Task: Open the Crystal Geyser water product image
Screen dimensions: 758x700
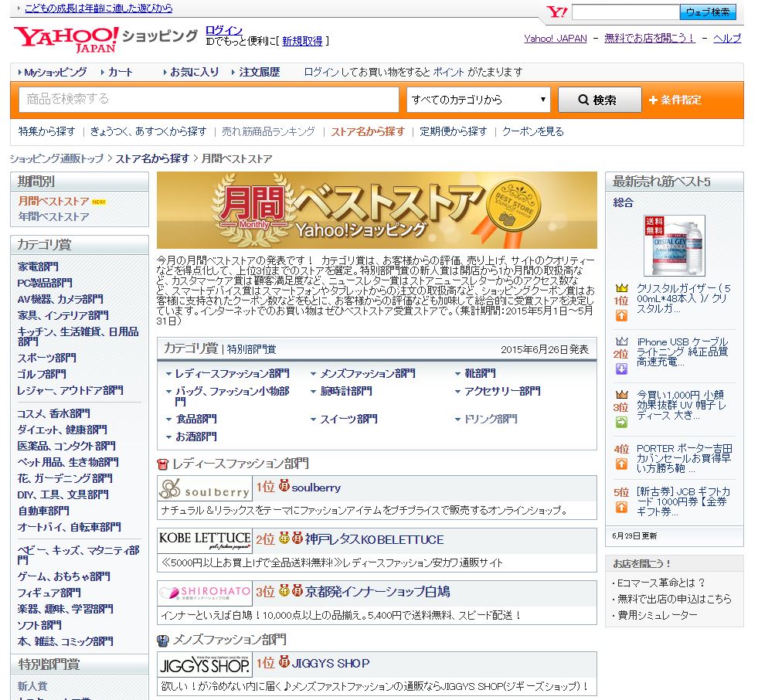Action: click(675, 246)
